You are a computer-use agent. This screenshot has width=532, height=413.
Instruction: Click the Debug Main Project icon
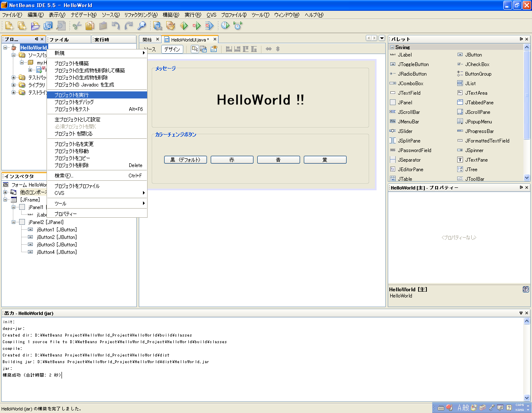[197, 26]
